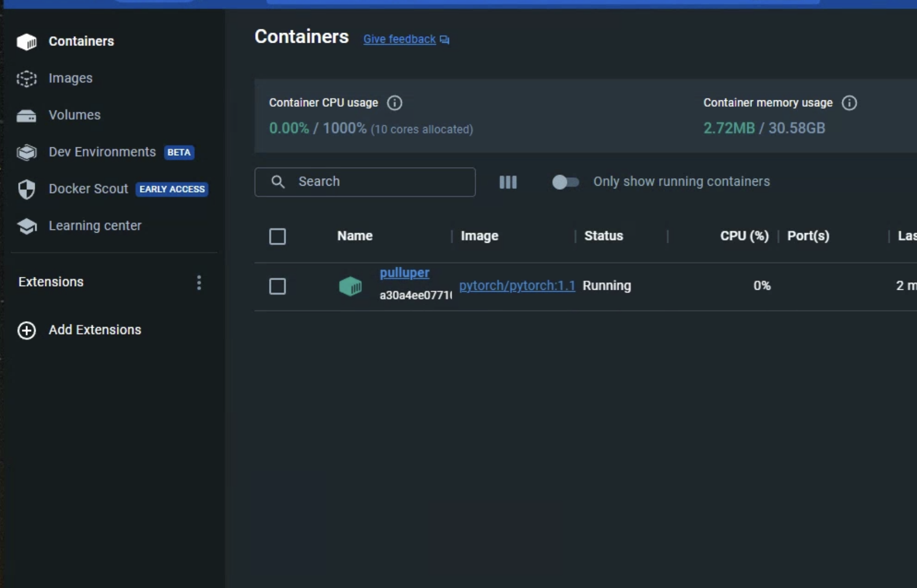Go to Images in the sidebar
917x588 pixels.
pos(70,78)
